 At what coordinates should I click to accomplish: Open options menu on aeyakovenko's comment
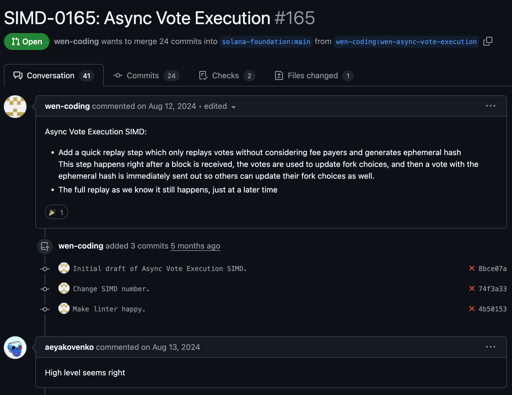click(x=490, y=347)
